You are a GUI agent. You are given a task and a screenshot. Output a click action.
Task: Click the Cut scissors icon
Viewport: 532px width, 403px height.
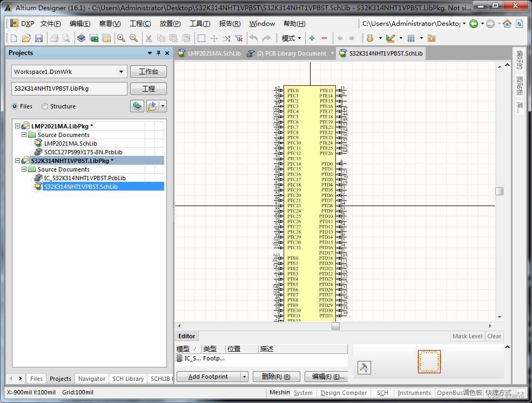click(149, 38)
